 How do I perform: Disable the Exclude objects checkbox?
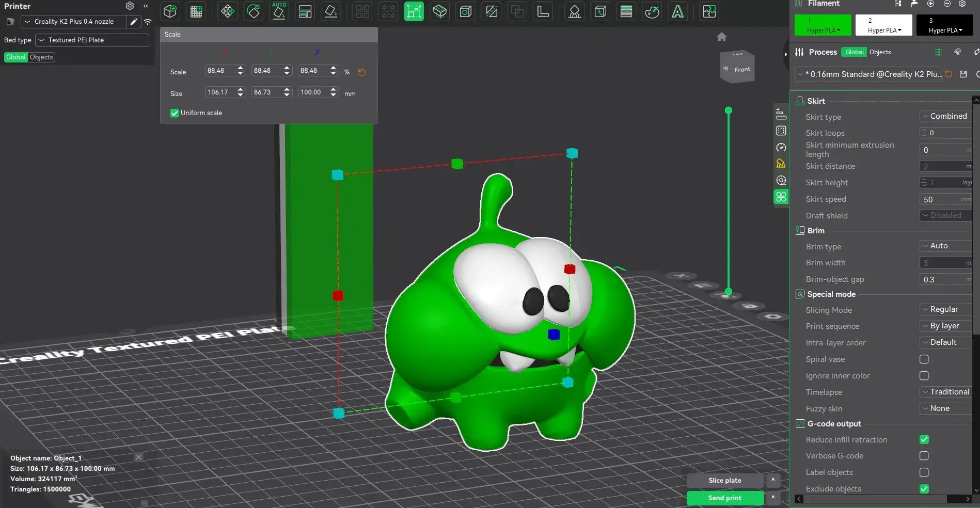(x=924, y=488)
